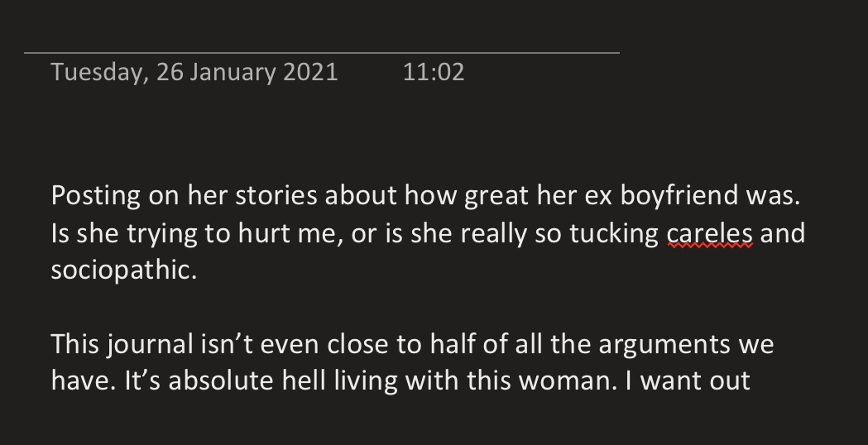
Task: Place cursor on the word "sociopathic"
Action: [x=124, y=270]
